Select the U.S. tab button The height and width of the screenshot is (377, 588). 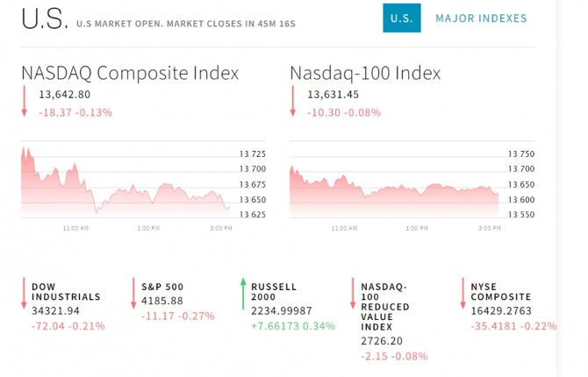click(x=402, y=18)
